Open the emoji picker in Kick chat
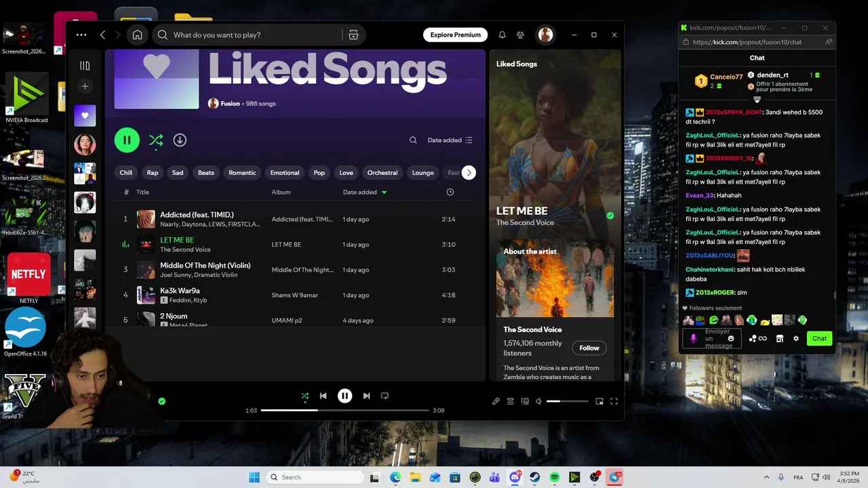Image resolution: width=868 pixels, height=488 pixels. click(x=731, y=338)
